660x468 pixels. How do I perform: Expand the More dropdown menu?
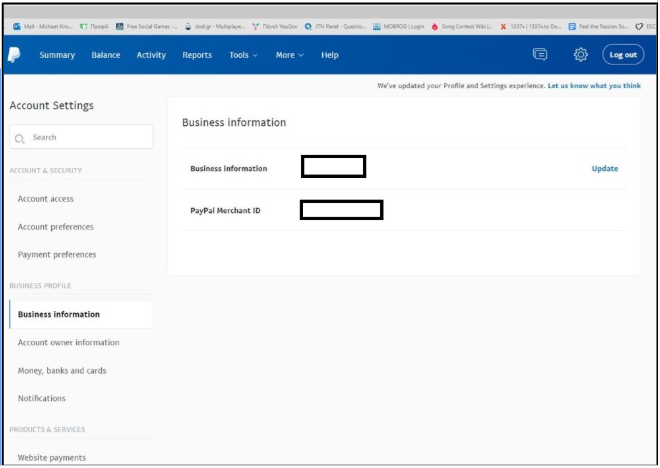pos(289,55)
